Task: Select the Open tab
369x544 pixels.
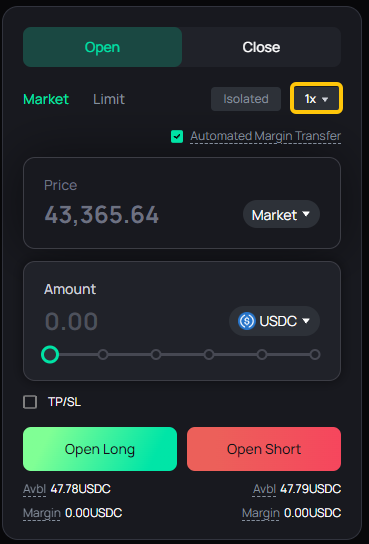Action: tap(102, 47)
